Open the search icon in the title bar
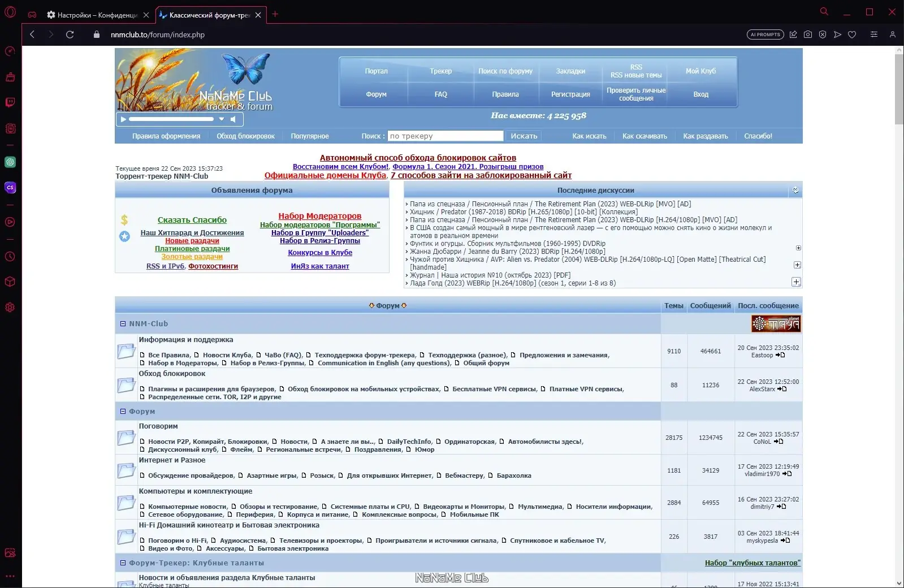Image resolution: width=904 pixels, height=588 pixels. tap(824, 11)
